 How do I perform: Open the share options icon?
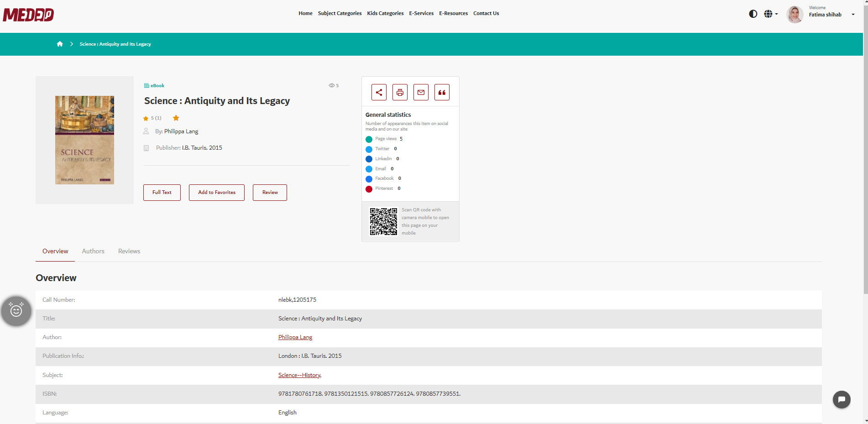point(379,92)
